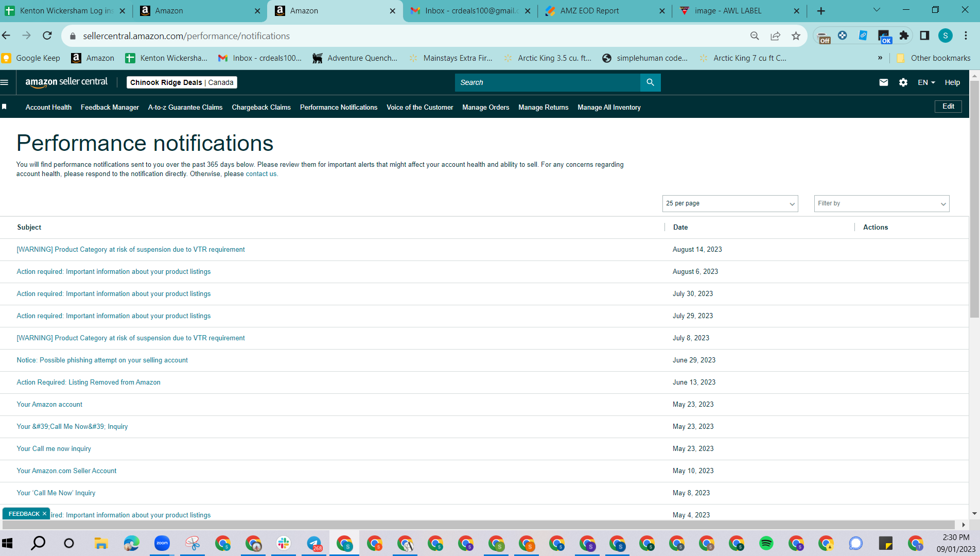The width and height of the screenshot is (980, 556).
Task: Toggle the browser side panel icon
Action: point(924,36)
